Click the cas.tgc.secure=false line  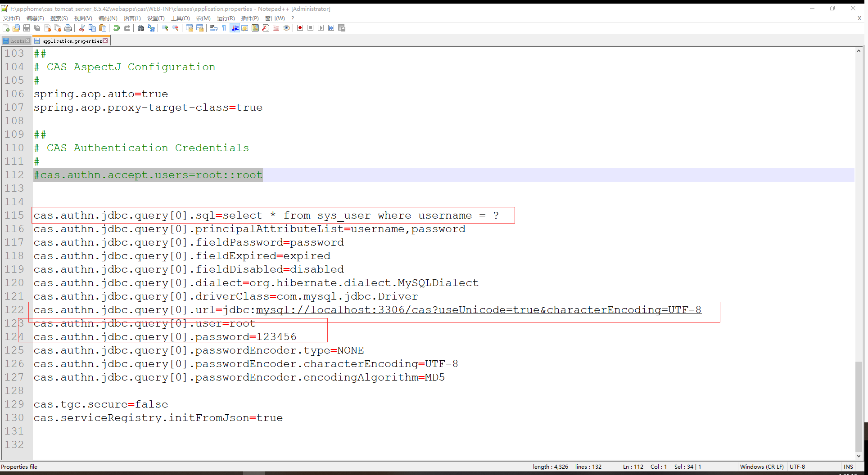pyautogui.click(x=101, y=404)
